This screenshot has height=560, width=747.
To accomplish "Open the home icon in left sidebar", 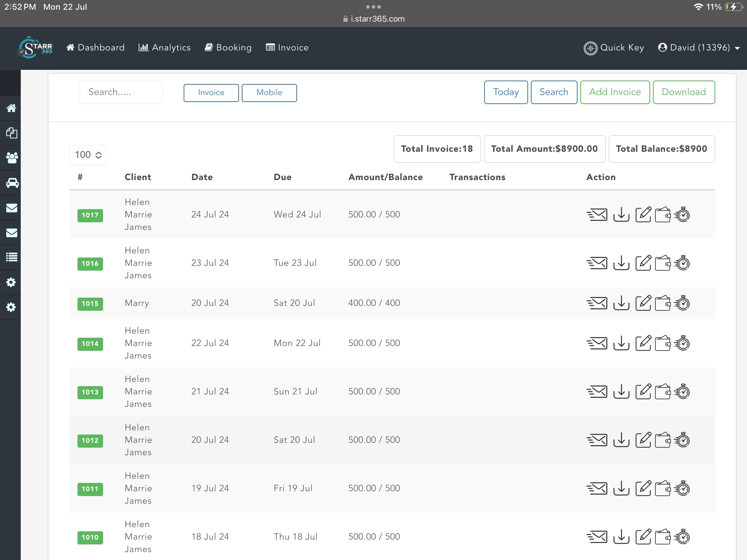I will (x=11, y=108).
